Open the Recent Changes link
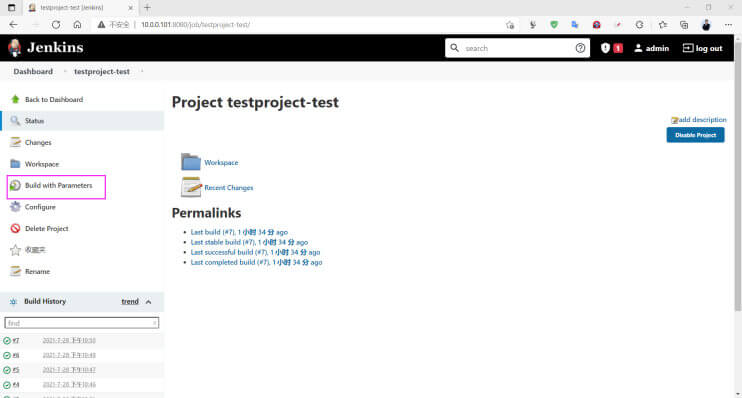Screen dimensions: 742x398 click(229, 187)
